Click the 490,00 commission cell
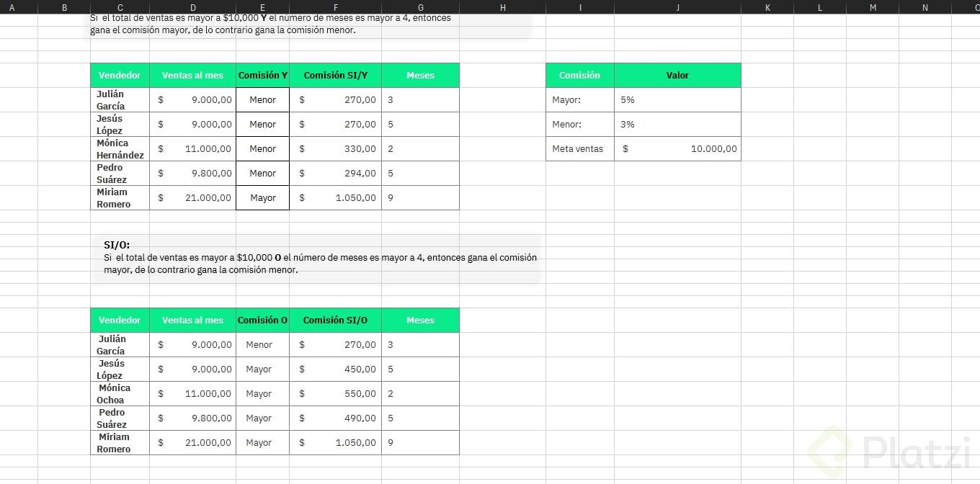The height and width of the screenshot is (484, 980). (x=335, y=418)
